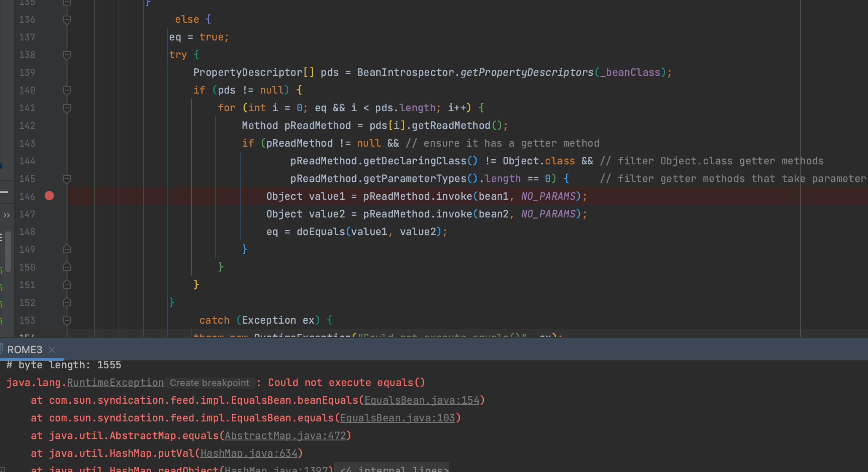
Task: Collapse the fold marker at line 151
Action: pos(67,285)
